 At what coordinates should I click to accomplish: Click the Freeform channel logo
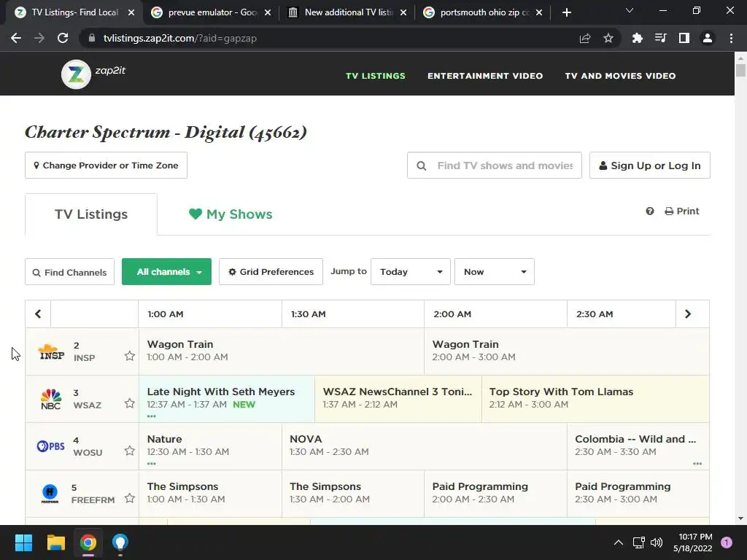tap(50, 494)
